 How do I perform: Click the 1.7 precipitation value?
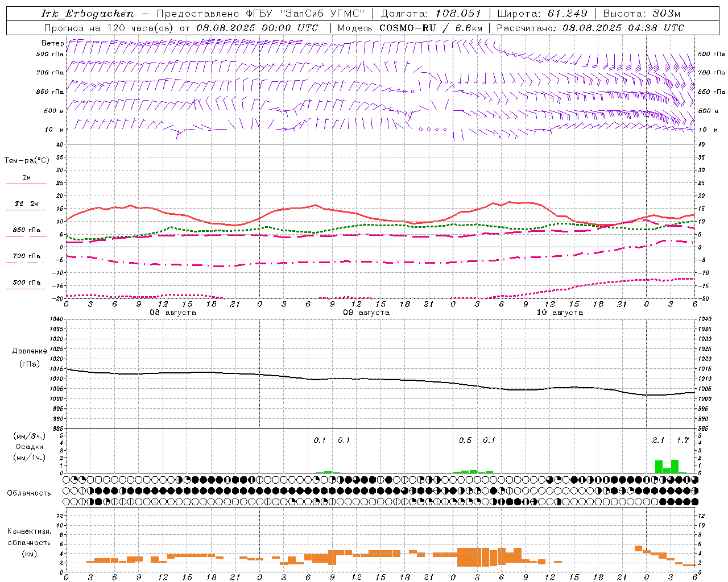pyautogui.click(x=682, y=440)
